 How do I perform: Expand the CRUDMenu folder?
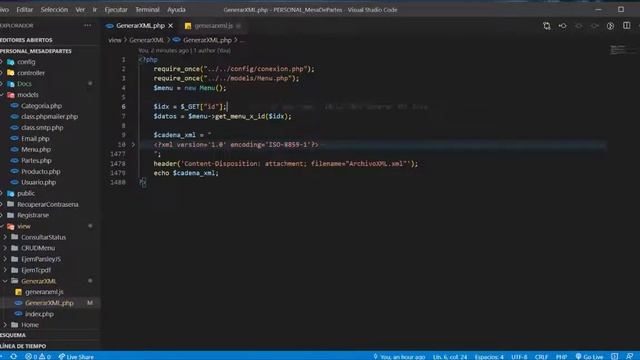point(38,248)
